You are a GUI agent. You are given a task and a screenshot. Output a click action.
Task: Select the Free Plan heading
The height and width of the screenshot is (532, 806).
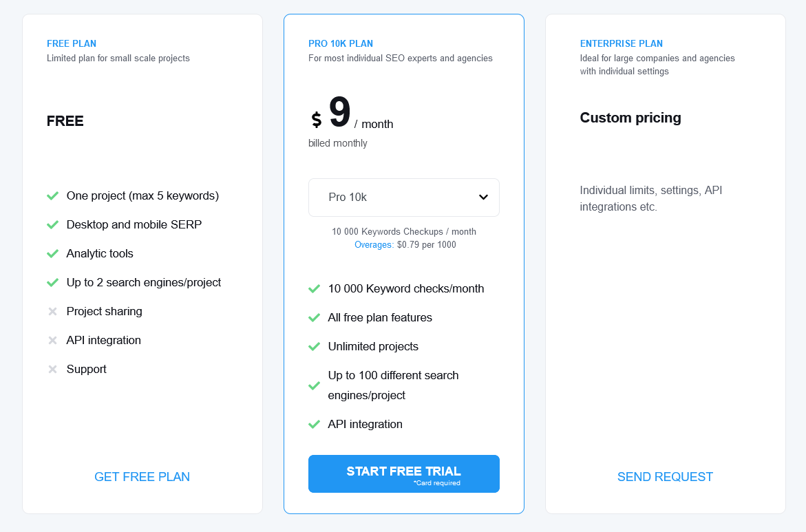pos(72,44)
